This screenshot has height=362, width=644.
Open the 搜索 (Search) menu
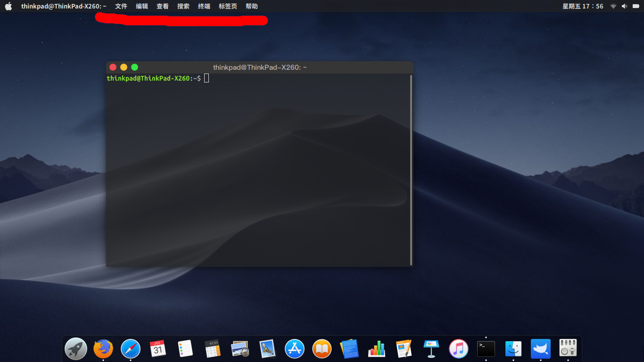[x=183, y=6]
